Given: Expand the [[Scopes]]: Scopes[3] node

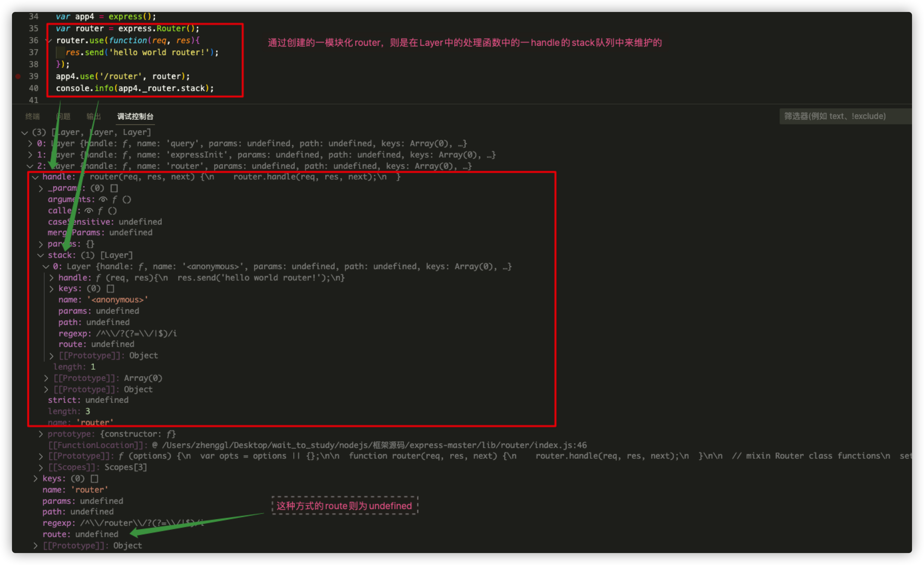Looking at the screenshot, I should pos(41,468).
